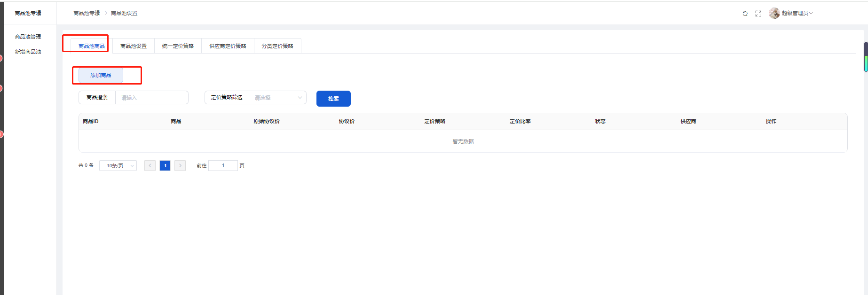
Task: Switch to the 商品池商品 tab
Action: point(92,46)
